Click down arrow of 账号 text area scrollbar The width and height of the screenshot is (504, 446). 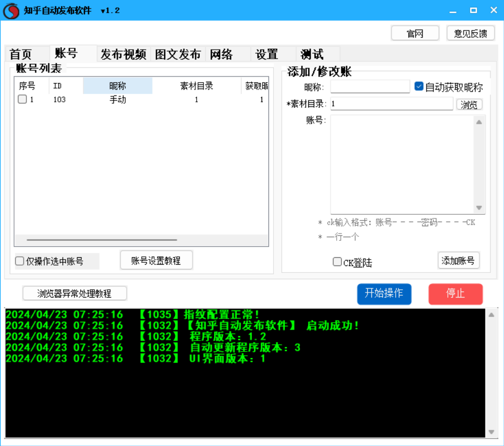click(x=479, y=208)
